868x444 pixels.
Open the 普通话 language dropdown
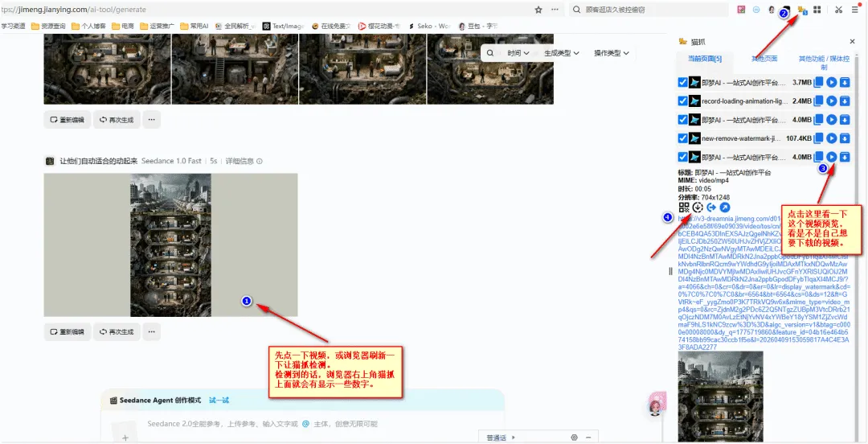point(501,438)
